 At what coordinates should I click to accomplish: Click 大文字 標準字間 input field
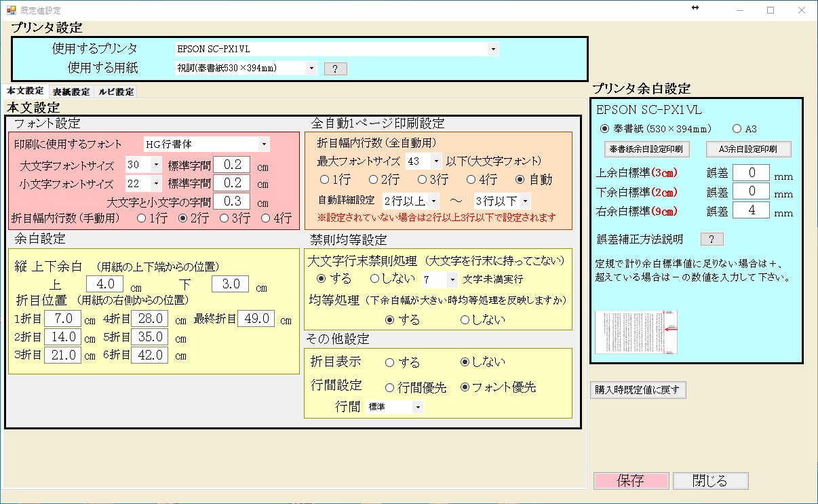coord(231,165)
